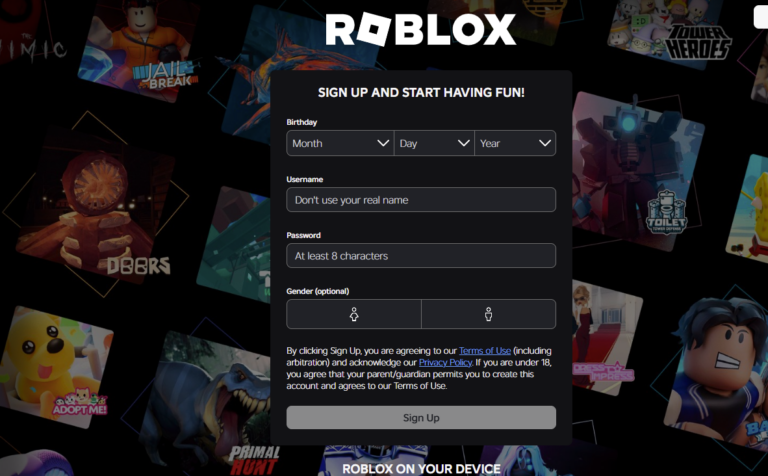Open the Year birthday dropdown
The image size is (768, 476).
pyautogui.click(x=515, y=143)
